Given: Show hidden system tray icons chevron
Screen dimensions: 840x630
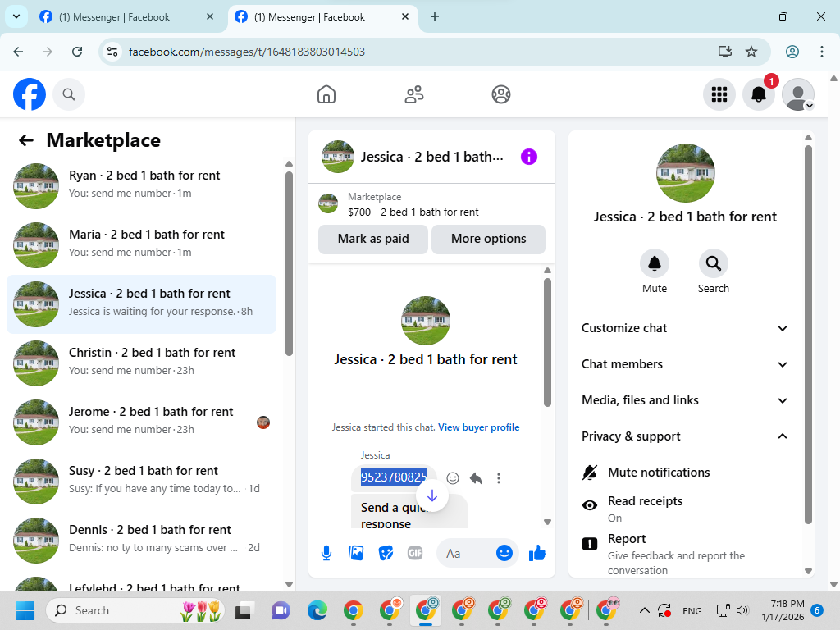Looking at the screenshot, I should point(645,610).
